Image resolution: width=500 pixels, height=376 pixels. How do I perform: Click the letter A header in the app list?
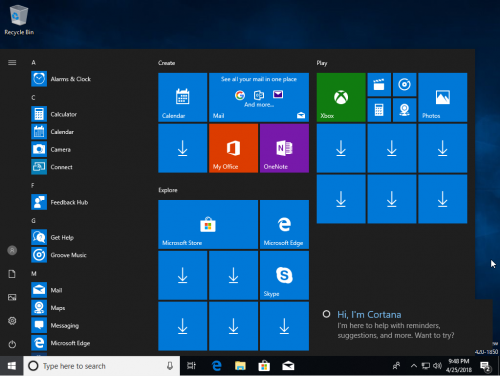tap(33, 63)
